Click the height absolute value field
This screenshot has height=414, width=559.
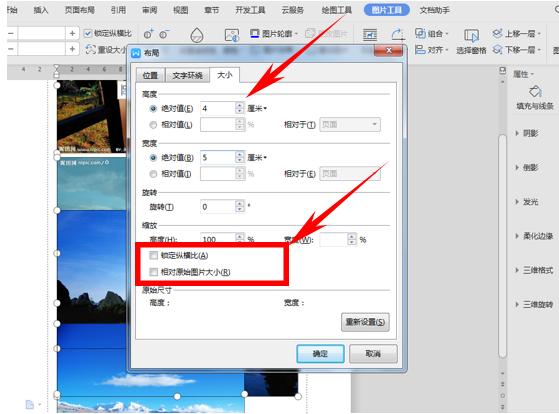217,108
